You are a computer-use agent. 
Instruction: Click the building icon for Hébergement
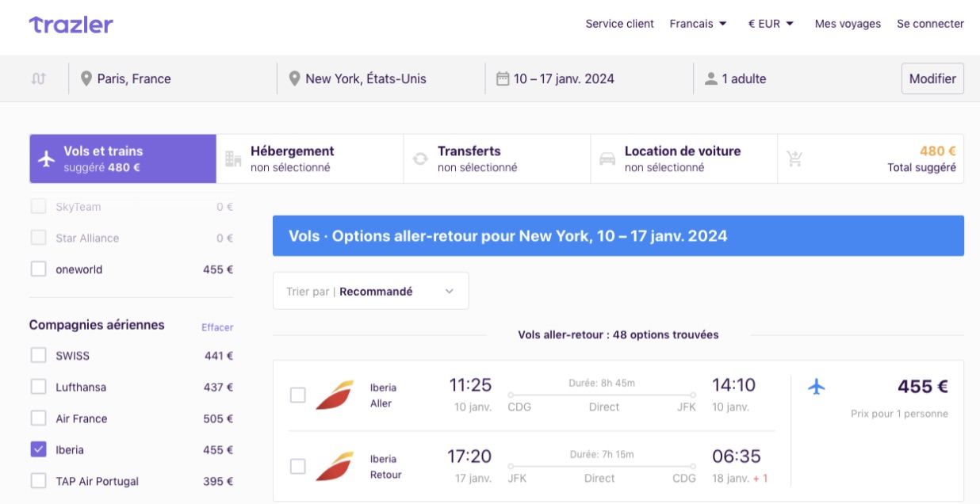pos(233,158)
